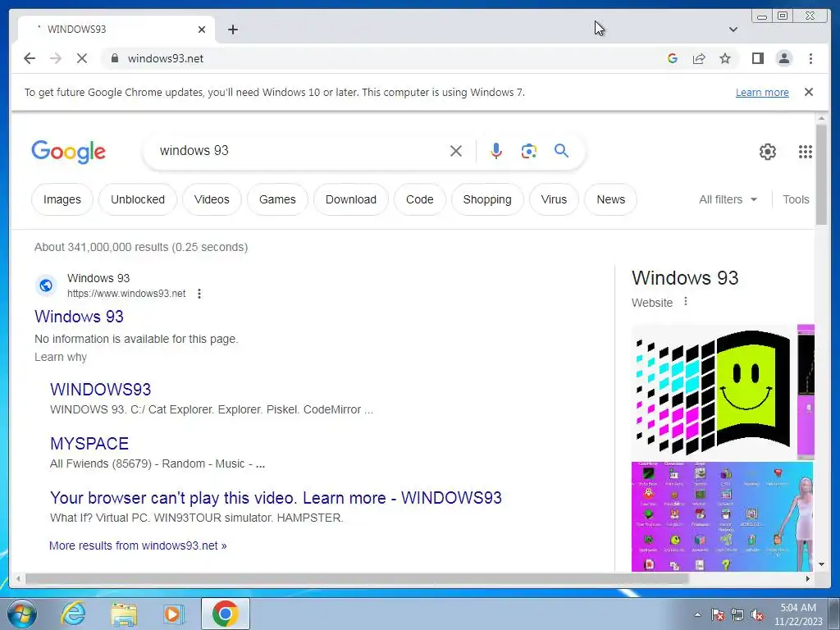Open 'Your browser can't play this video' link
The height and width of the screenshot is (630, 840).
click(x=276, y=498)
